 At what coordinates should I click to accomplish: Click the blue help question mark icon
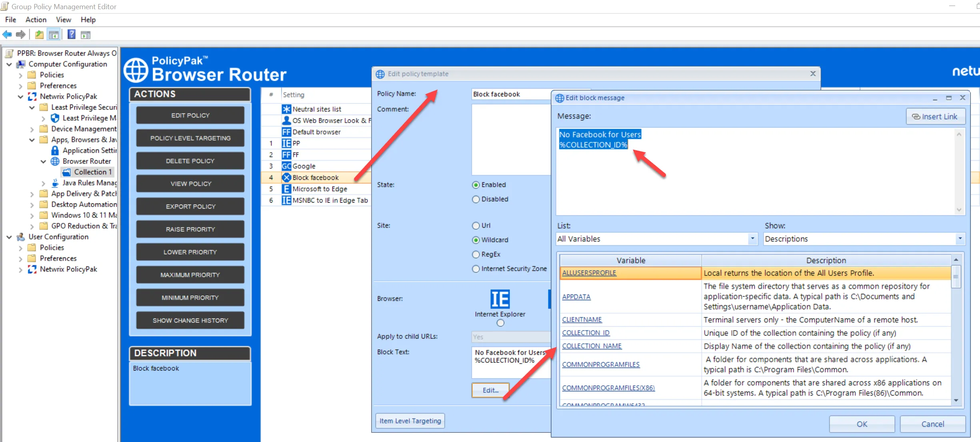click(x=71, y=35)
